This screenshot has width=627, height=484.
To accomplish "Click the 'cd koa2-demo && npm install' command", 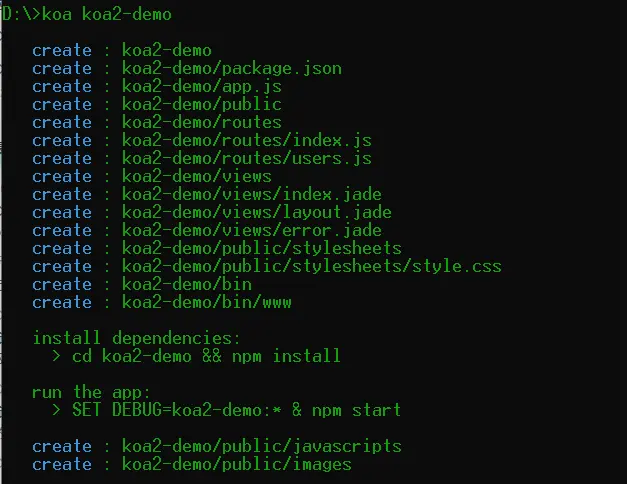I will coord(207,356).
